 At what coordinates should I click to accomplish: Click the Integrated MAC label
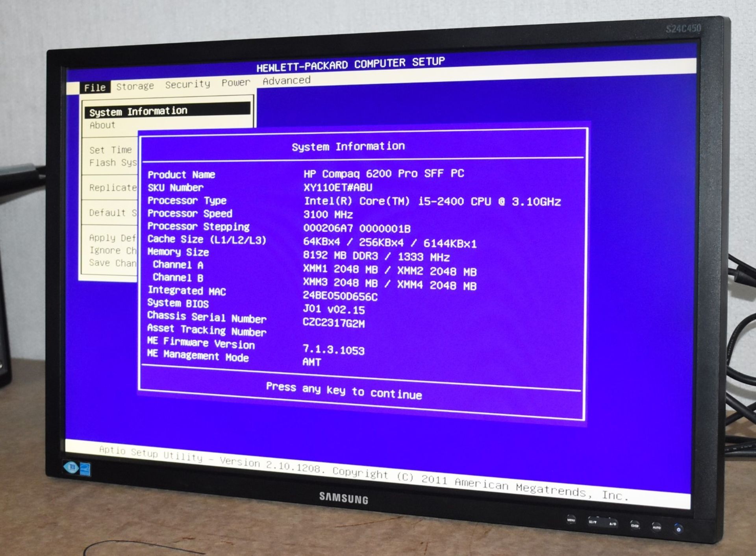187,291
